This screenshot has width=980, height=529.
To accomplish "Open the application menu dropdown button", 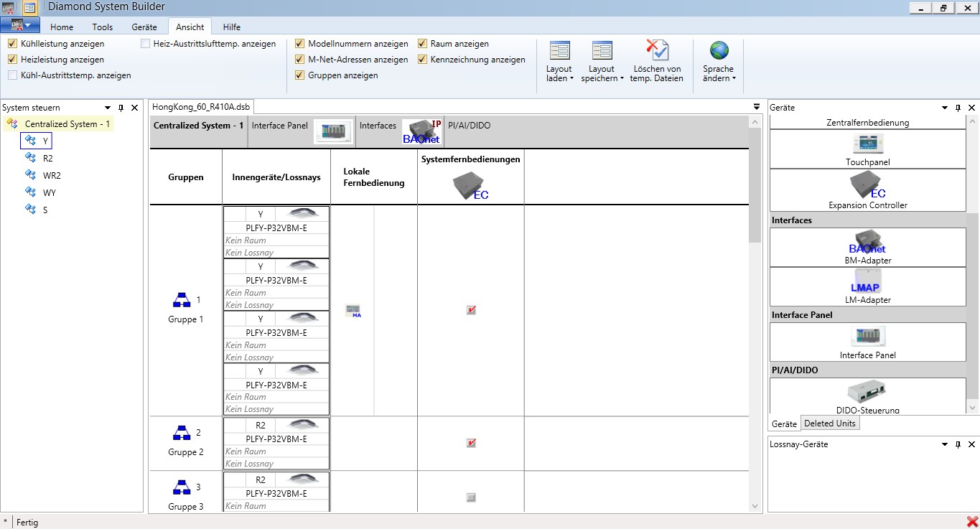I will pos(20,25).
